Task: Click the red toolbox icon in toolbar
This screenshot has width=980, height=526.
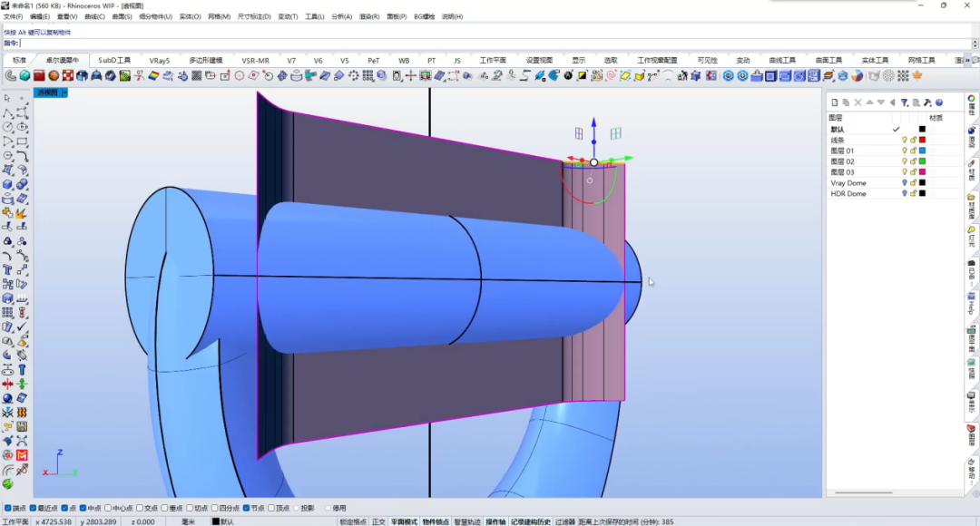Action: [x=39, y=75]
